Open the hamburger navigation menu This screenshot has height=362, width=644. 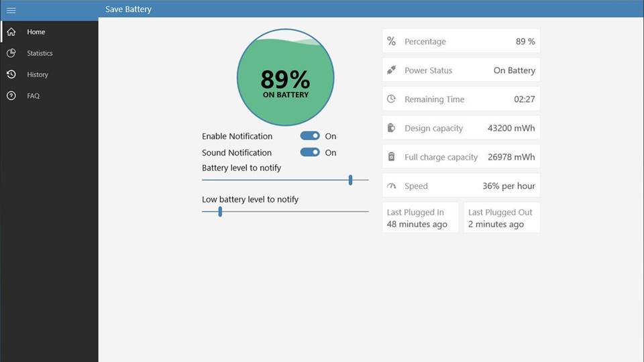pyautogui.click(x=11, y=10)
